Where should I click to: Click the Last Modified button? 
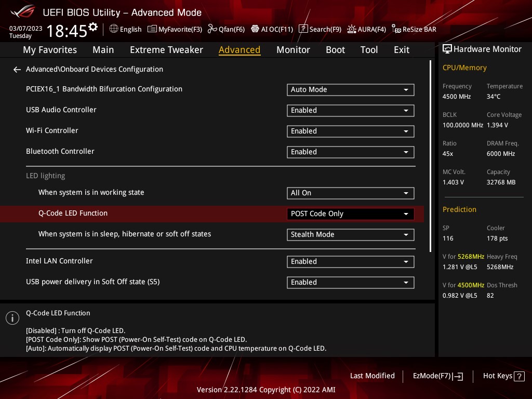tap(372, 376)
